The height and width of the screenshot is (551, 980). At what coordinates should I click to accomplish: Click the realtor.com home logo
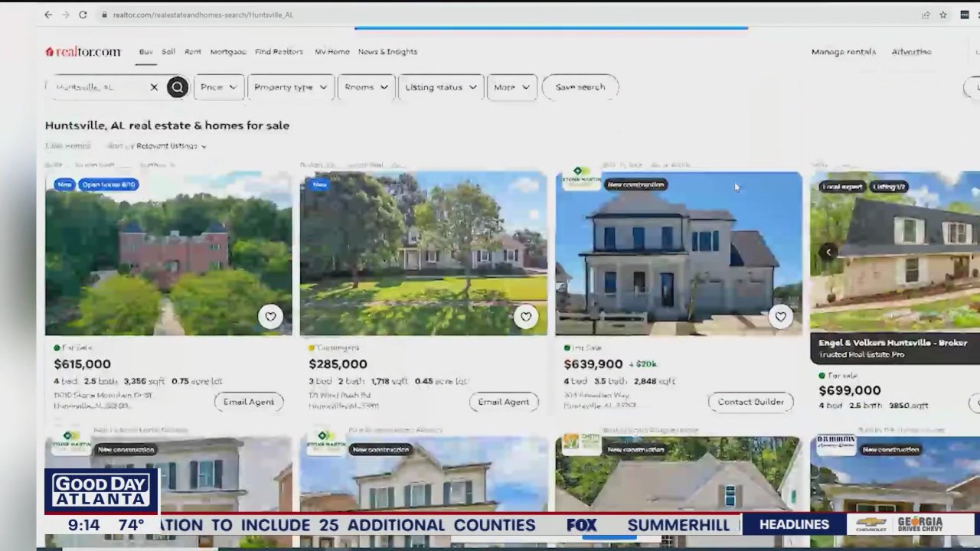click(x=83, y=51)
